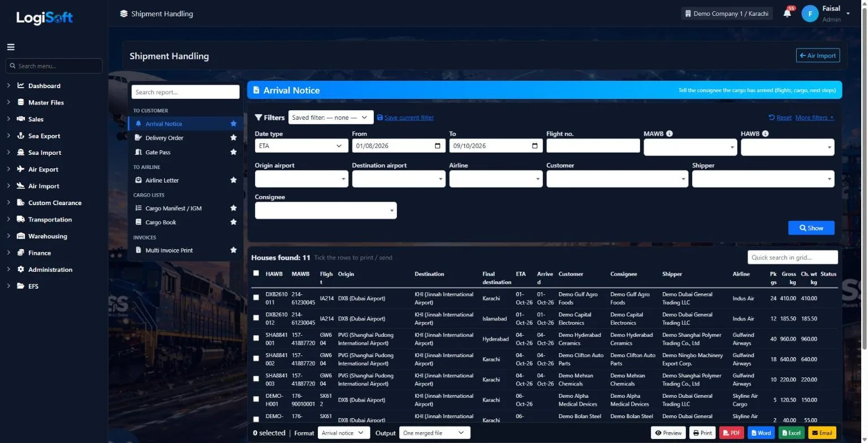This screenshot has height=443, width=868.
Task: Open calendar picker in the To date field
Action: point(535,146)
